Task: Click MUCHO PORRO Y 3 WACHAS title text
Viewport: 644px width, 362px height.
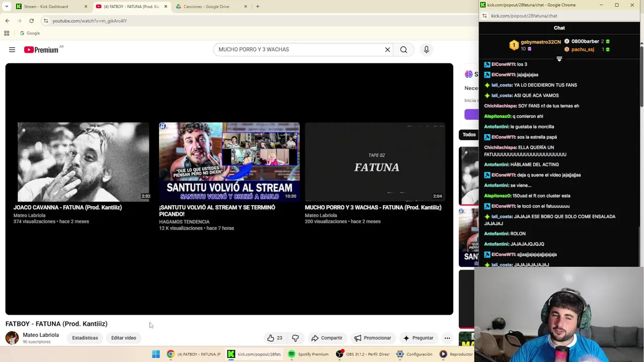Action: coord(373,207)
